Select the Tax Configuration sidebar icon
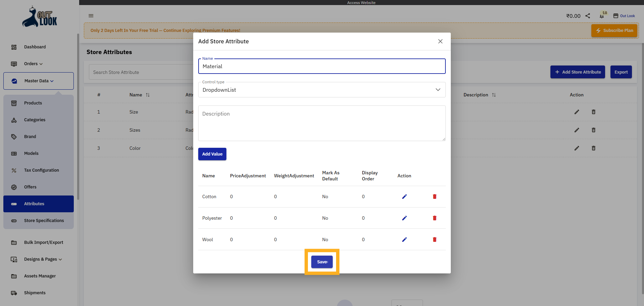Image resolution: width=644 pixels, height=306 pixels. point(14,170)
